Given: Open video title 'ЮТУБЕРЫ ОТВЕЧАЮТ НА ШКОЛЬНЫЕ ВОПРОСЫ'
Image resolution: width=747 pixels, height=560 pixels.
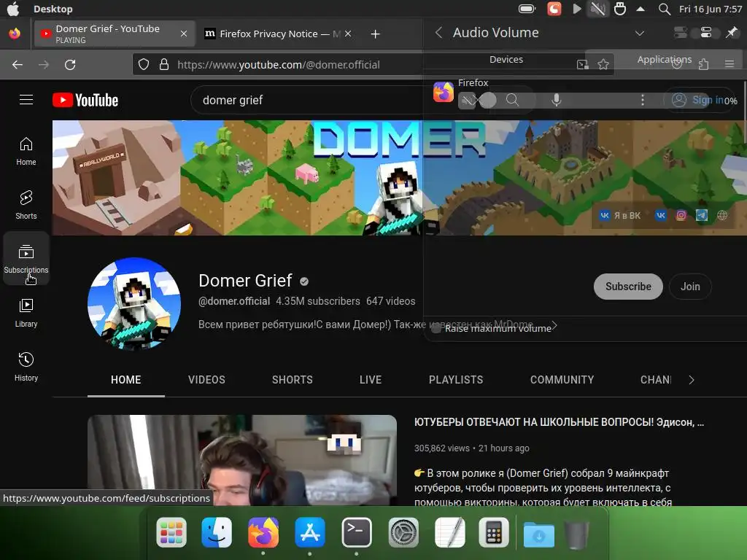Looking at the screenshot, I should coord(559,422).
